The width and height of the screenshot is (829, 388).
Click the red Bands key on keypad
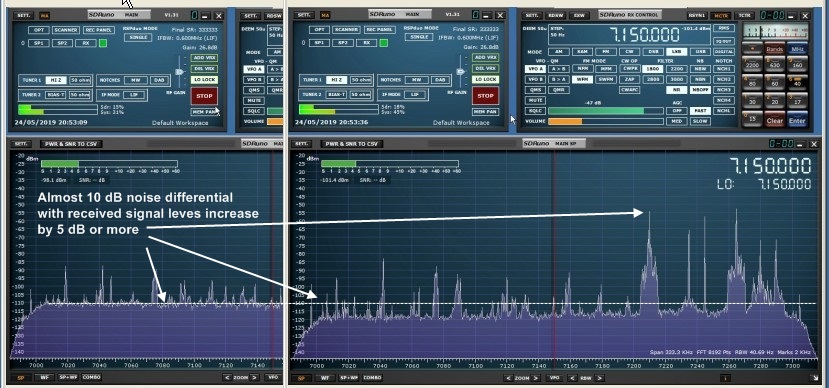click(775, 48)
